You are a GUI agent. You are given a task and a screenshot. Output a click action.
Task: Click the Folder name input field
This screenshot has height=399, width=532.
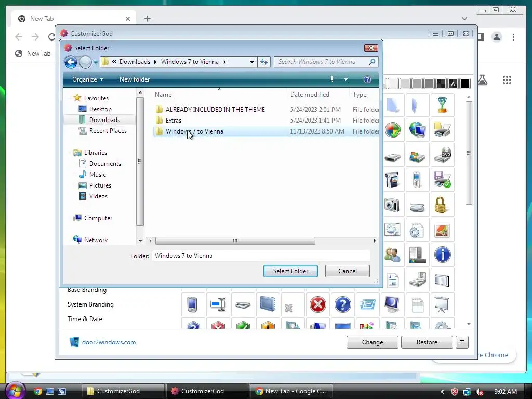(x=261, y=256)
